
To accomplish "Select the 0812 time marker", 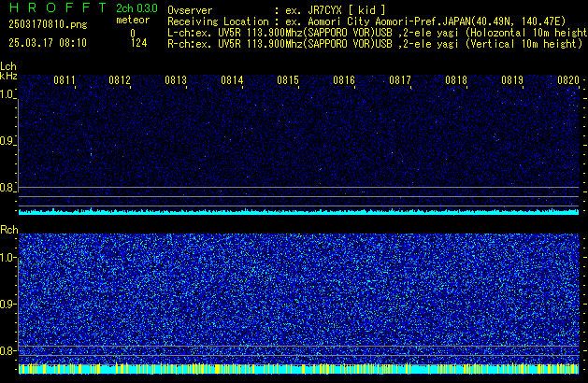I will tap(120, 80).
